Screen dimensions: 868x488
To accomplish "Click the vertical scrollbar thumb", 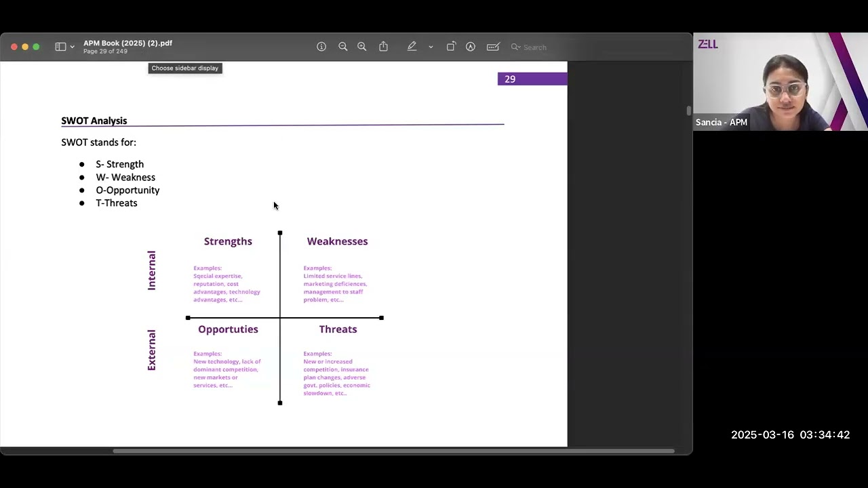I will [x=688, y=110].
